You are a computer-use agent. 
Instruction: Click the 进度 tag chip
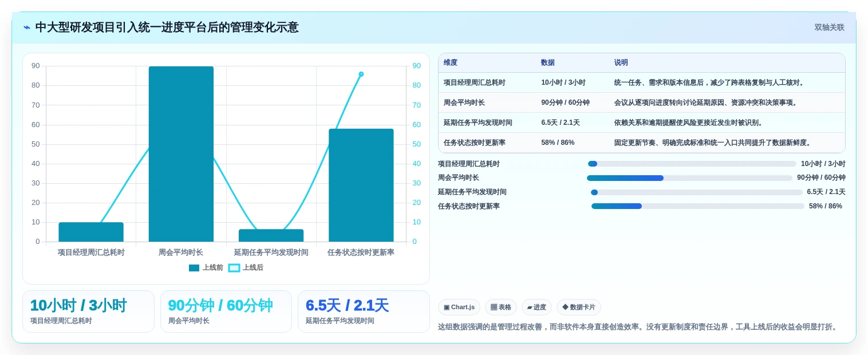pos(536,307)
